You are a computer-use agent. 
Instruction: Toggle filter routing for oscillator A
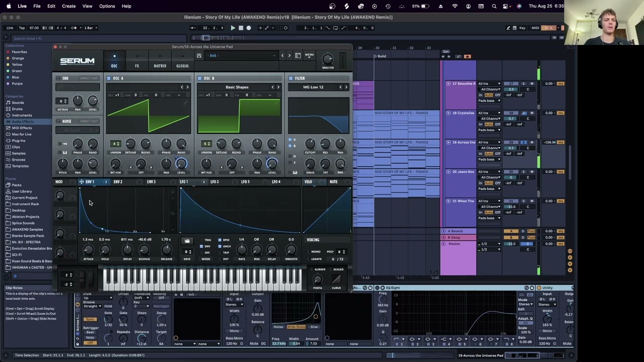290,140
